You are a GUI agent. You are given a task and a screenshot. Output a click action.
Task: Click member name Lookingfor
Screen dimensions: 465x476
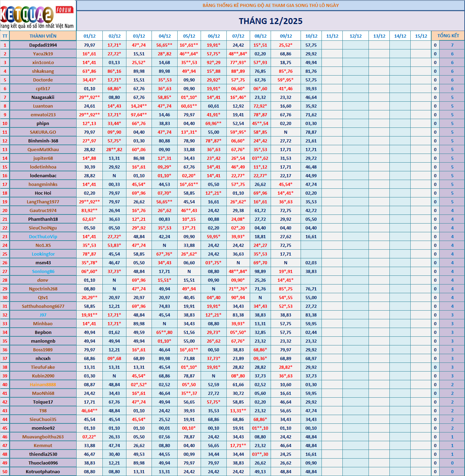click(x=43, y=254)
